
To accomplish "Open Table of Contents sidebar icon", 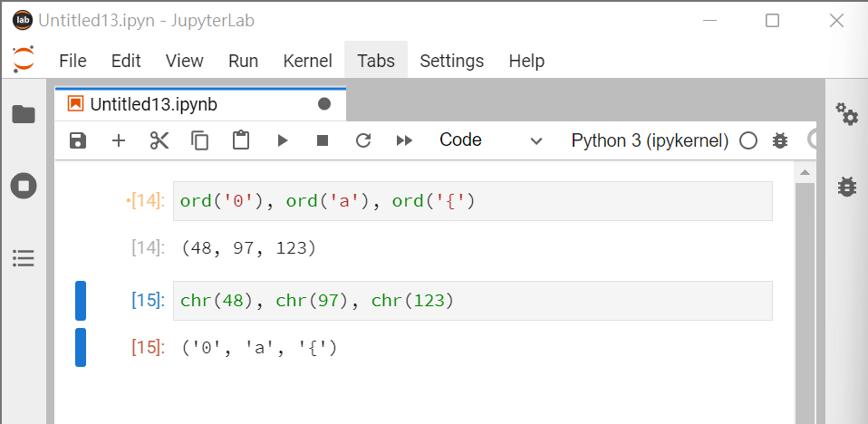I will tap(24, 258).
